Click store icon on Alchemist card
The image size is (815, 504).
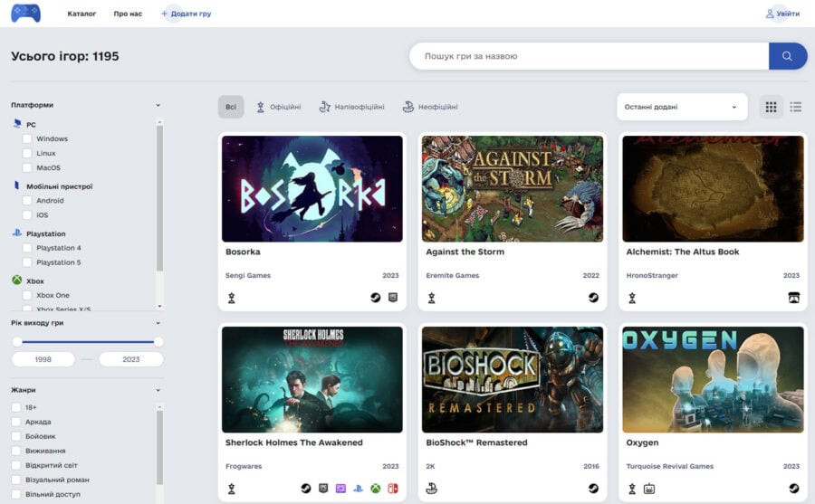(x=793, y=298)
